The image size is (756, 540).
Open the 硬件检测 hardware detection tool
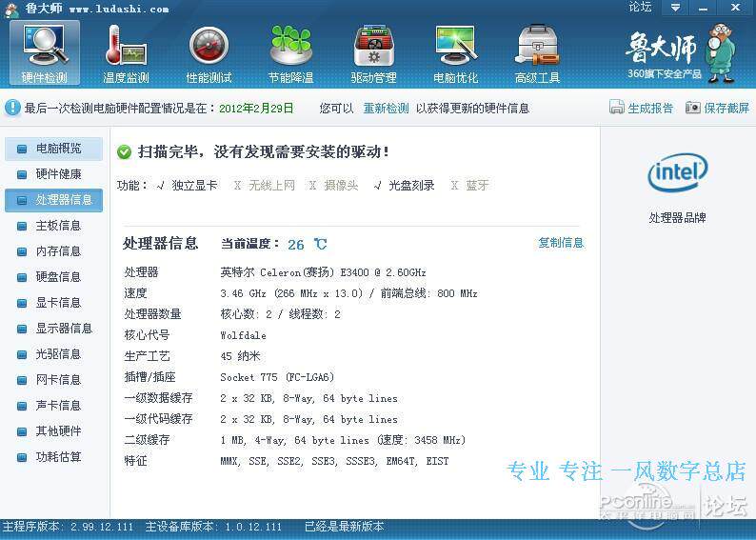[45, 53]
